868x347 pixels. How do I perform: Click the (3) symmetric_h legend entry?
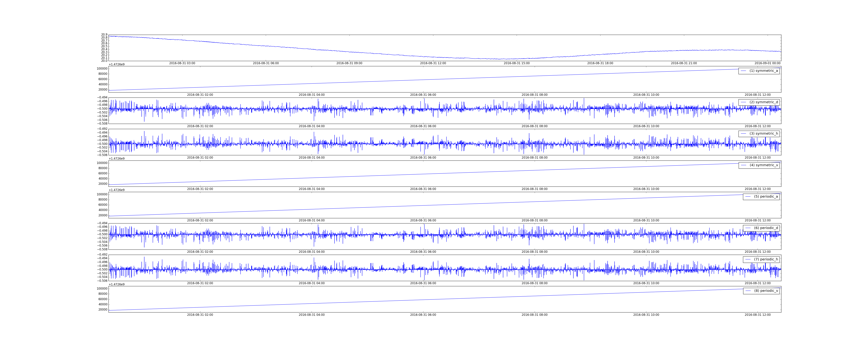coord(759,133)
